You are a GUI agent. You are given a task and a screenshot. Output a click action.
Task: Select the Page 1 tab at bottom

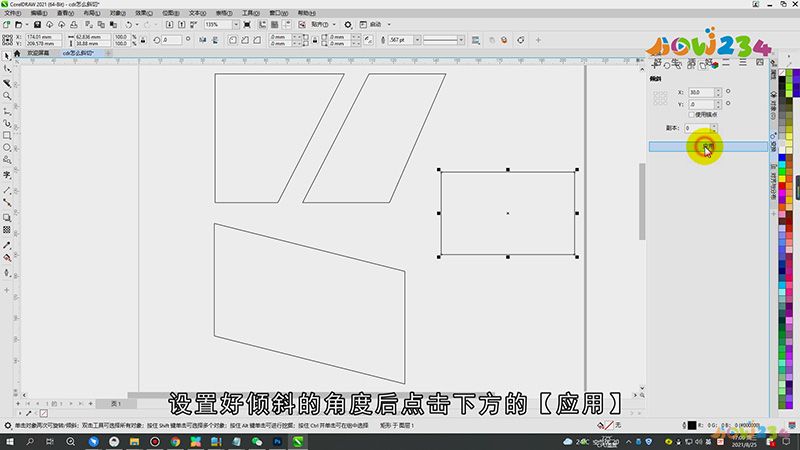[x=116, y=404]
